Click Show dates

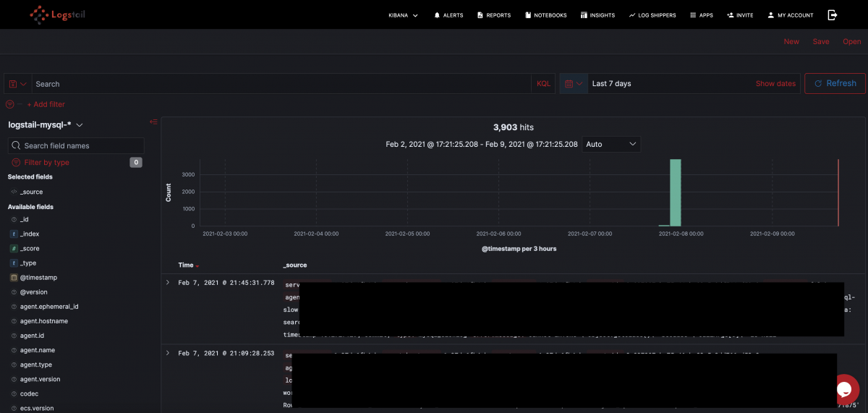click(x=775, y=84)
